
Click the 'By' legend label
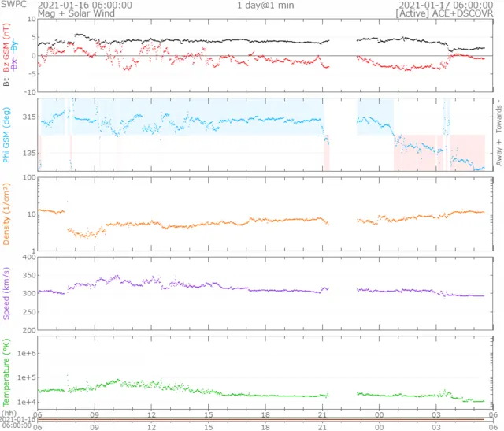[14, 46]
